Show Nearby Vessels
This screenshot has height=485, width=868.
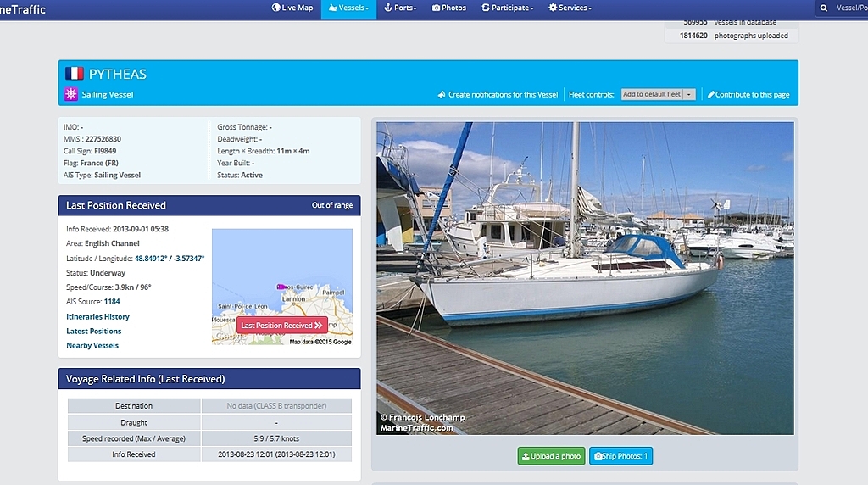click(x=92, y=345)
